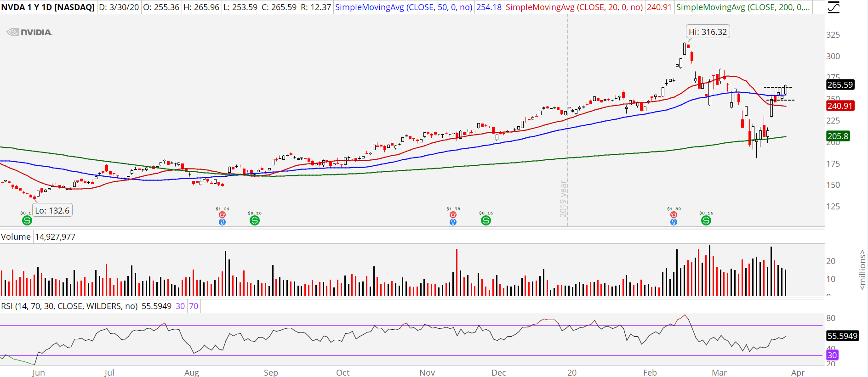Click the 2019 year divider label
The width and height of the screenshot is (868, 377).
(563, 199)
